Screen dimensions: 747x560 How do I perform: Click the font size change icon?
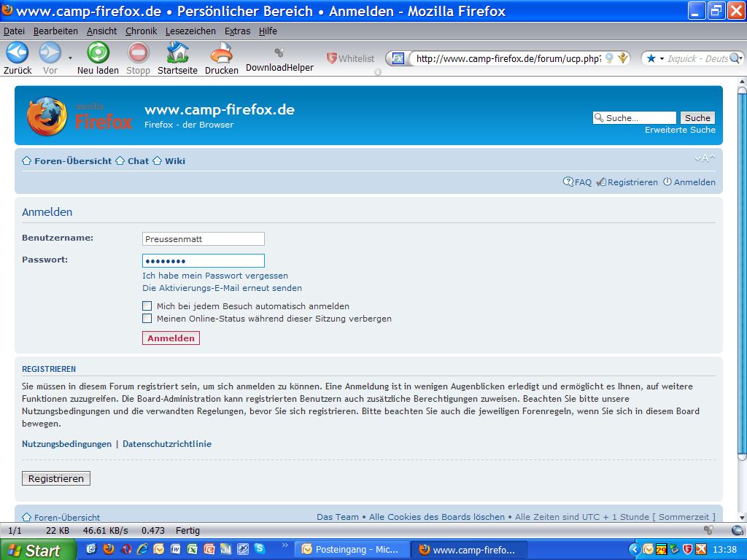(x=705, y=158)
